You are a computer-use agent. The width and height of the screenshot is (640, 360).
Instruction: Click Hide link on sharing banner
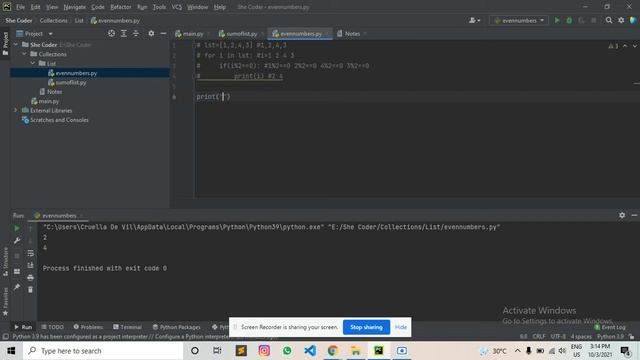click(401, 327)
